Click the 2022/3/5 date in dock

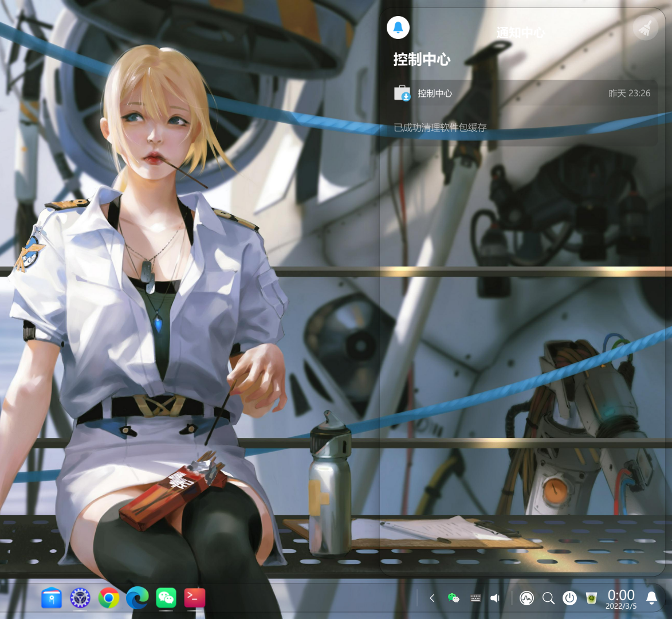(621, 606)
